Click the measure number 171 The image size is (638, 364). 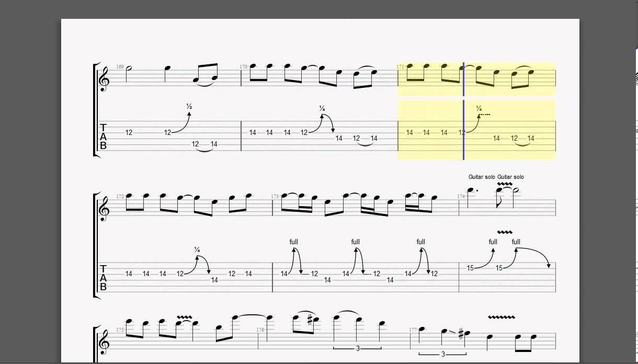click(401, 67)
